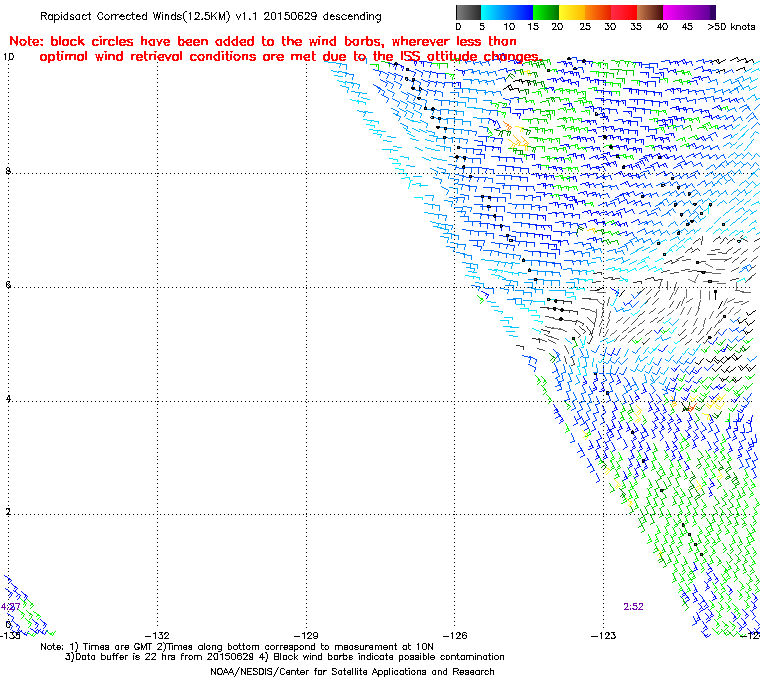
Task: Click the title 'Rapidscat Corrected Winds(12.5KM)'
Action: pyautogui.click(x=135, y=16)
